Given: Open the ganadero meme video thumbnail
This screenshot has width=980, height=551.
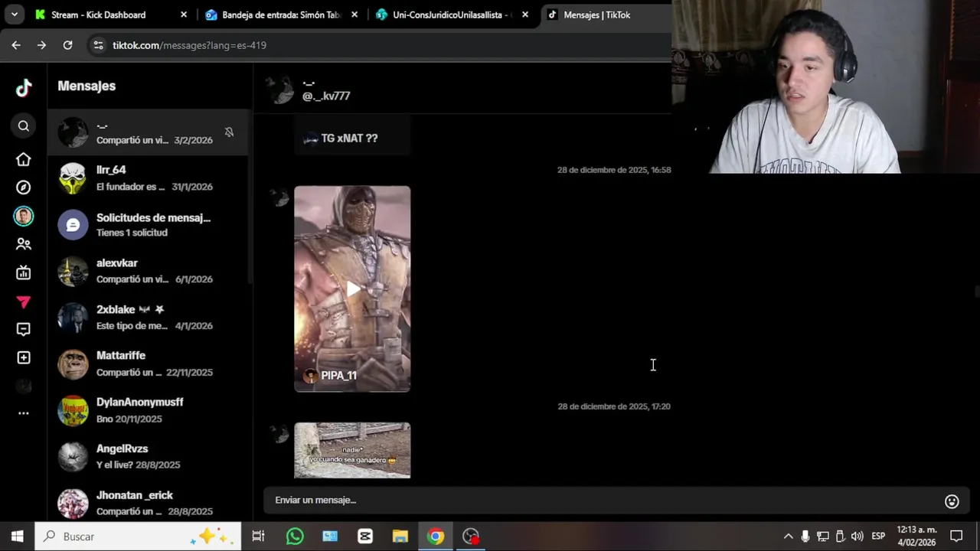Looking at the screenshot, I should [x=352, y=451].
